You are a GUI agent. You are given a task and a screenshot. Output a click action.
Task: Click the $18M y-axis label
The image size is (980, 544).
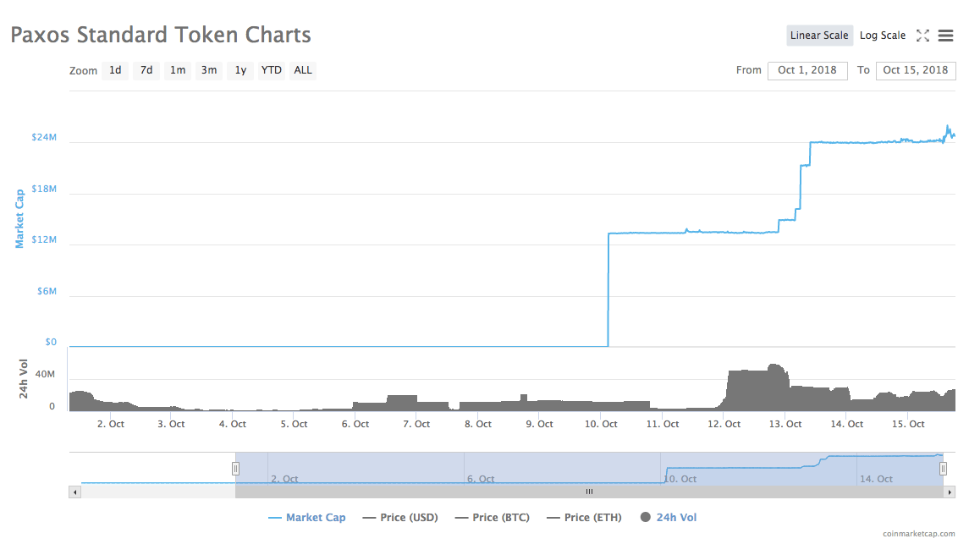point(44,189)
